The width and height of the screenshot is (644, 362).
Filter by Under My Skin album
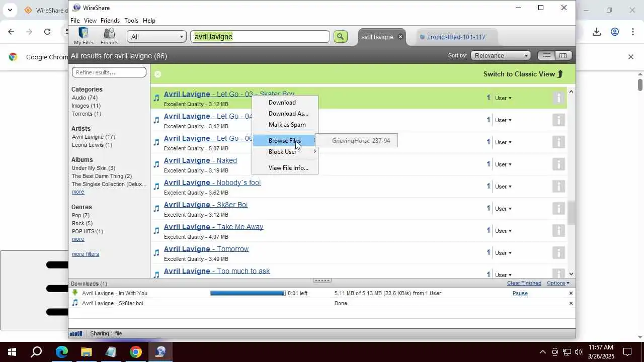coord(94,168)
